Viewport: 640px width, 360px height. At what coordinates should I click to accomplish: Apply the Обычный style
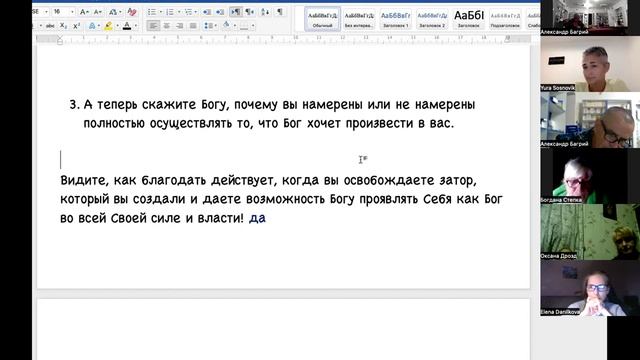pos(322,19)
